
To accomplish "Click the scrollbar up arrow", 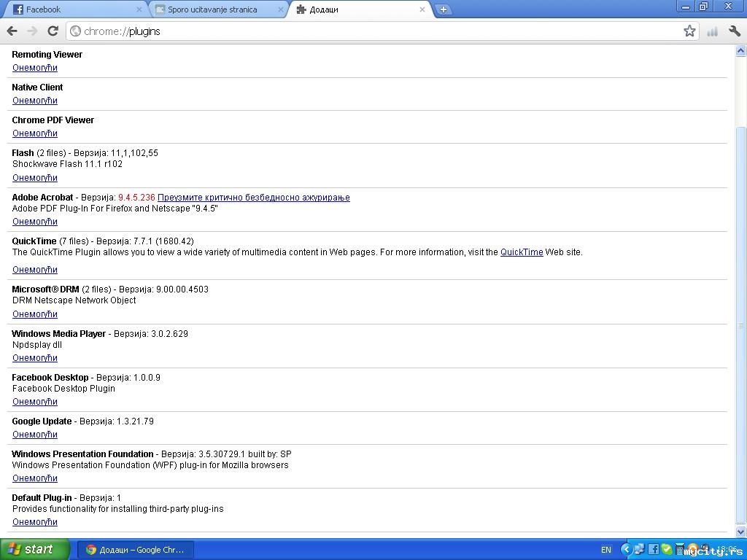I will pos(741,50).
